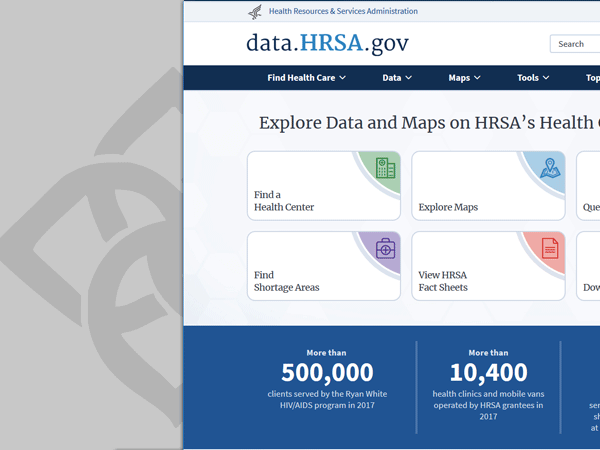Expand chevron next to Tools
Screen dimensions: 600x450
tap(546, 78)
